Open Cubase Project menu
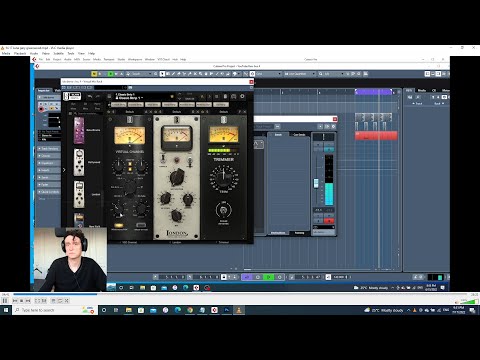480x360 pixels. tap(57, 59)
